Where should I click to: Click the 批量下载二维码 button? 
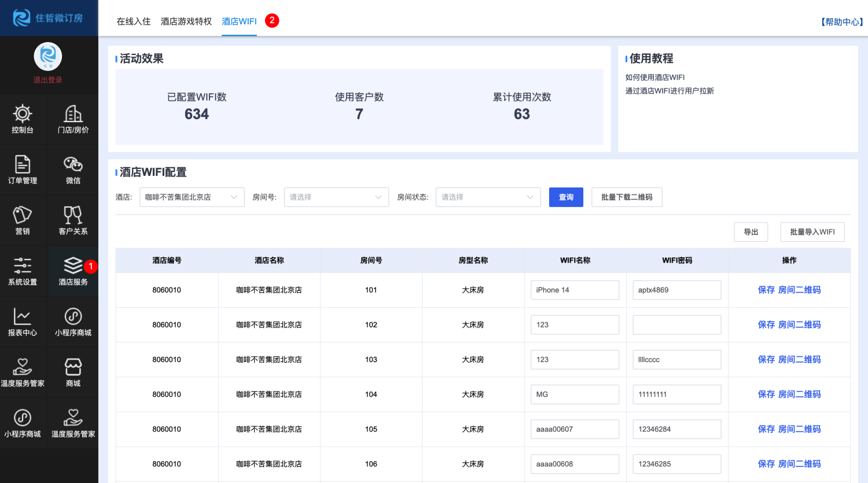click(627, 197)
